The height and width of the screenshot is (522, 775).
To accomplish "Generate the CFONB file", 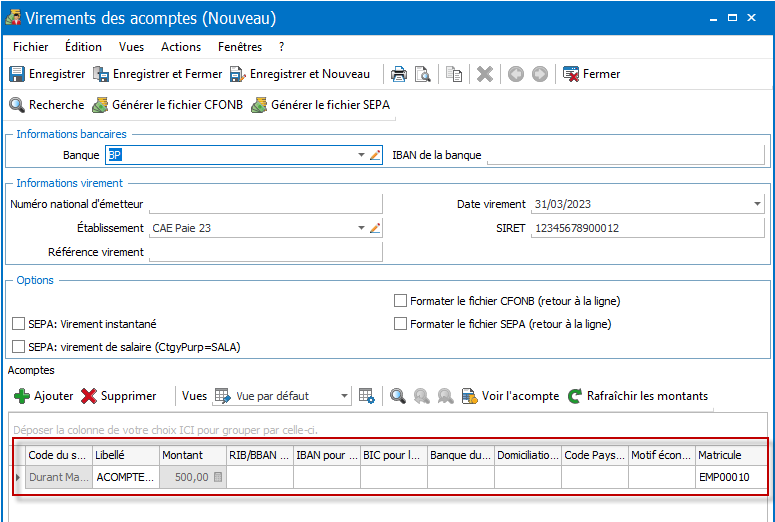I will click(168, 105).
